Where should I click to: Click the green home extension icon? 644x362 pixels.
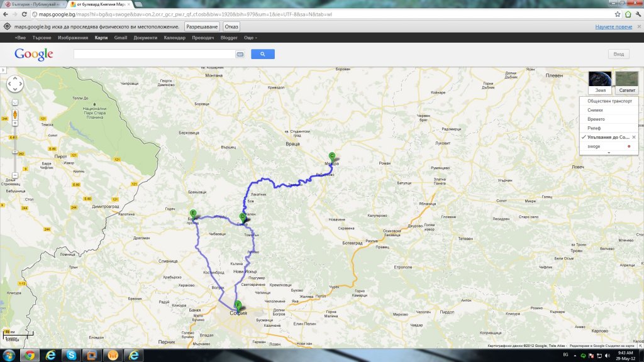[628, 14]
